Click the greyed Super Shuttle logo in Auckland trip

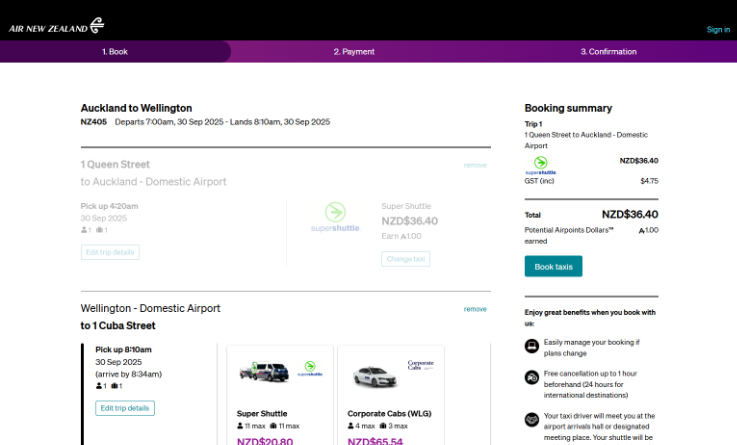[x=335, y=217]
